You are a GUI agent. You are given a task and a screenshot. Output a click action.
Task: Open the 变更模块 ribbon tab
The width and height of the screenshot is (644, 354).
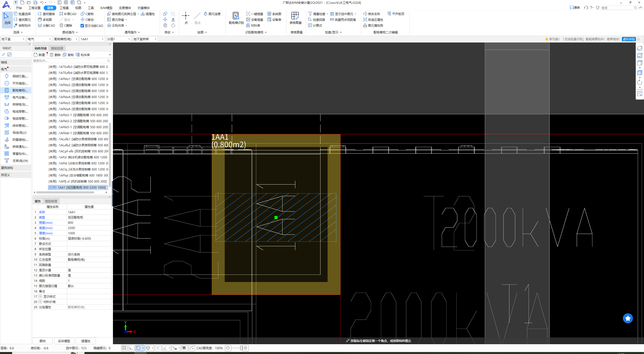(x=125, y=8)
